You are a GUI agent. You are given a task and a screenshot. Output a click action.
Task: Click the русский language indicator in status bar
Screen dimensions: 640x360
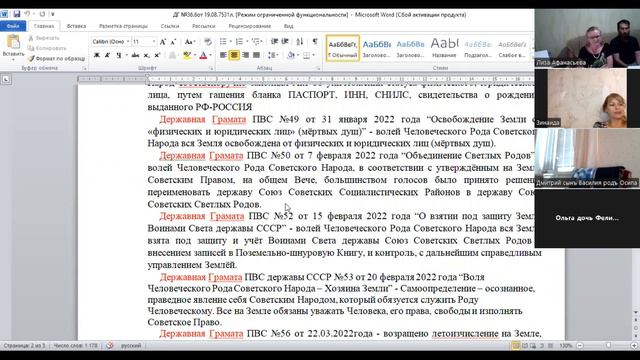[131, 346]
